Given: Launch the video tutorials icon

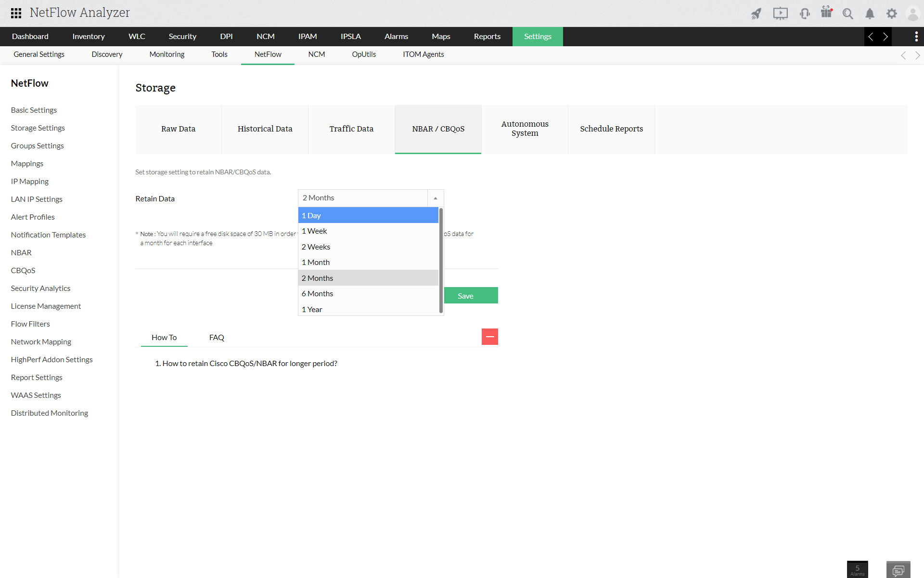Looking at the screenshot, I should [780, 13].
